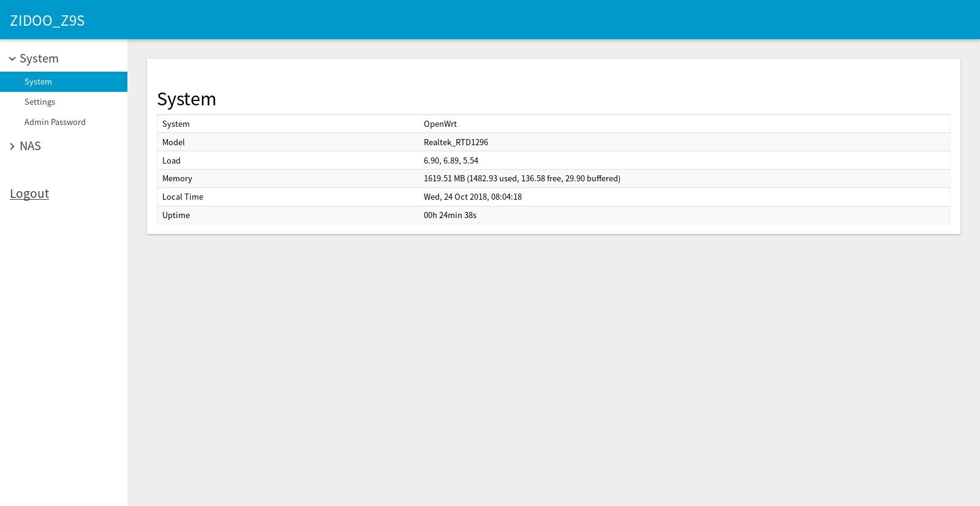Click the Model row label
Image resolution: width=980 pixels, height=506 pixels.
173,142
